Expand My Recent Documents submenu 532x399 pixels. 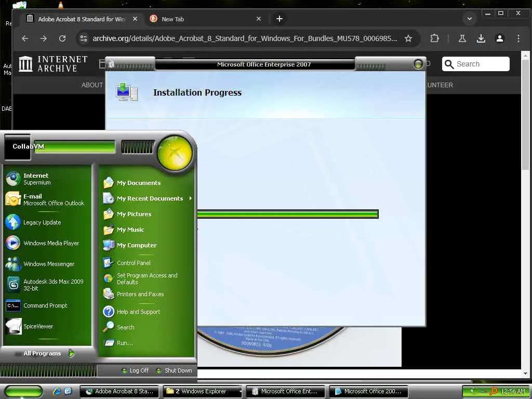pos(148,198)
